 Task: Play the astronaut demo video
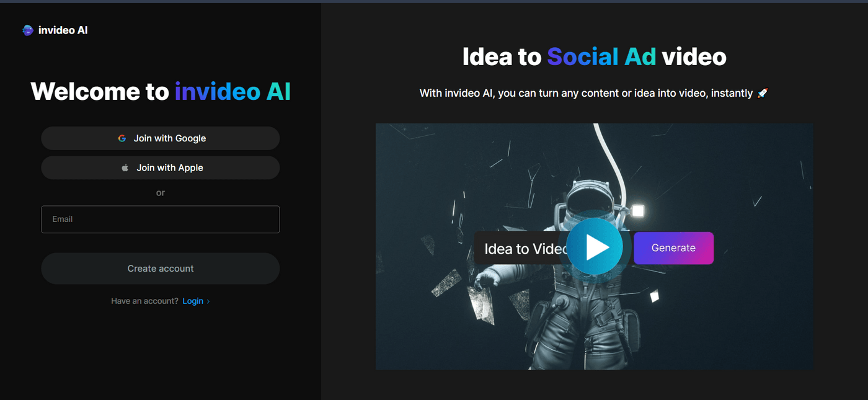coord(595,247)
